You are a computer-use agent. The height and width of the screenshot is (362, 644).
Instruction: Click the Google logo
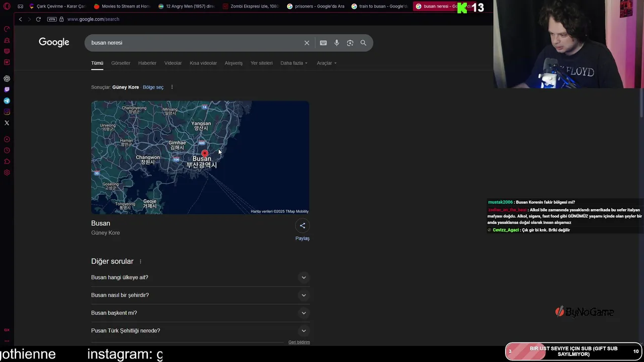coord(54,42)
